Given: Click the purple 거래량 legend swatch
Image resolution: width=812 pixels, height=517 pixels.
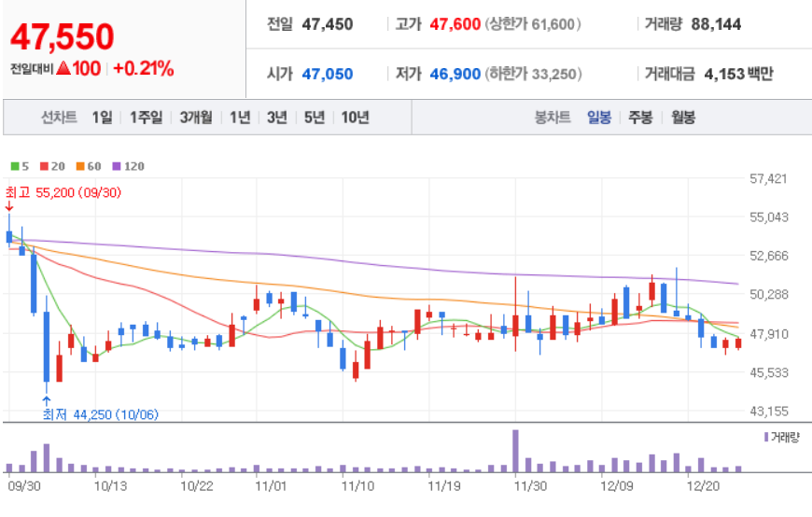Looking at the screenshot, I should pos(766,438).
